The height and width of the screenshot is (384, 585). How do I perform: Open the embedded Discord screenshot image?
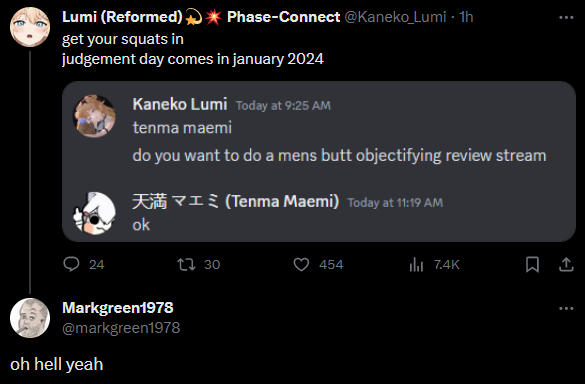(319, 161)
